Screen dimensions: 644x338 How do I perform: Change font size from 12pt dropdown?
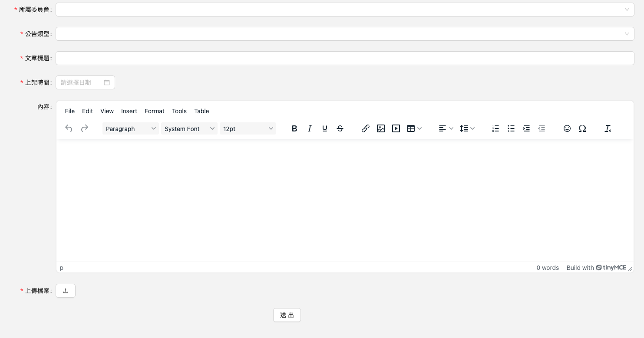248,128
